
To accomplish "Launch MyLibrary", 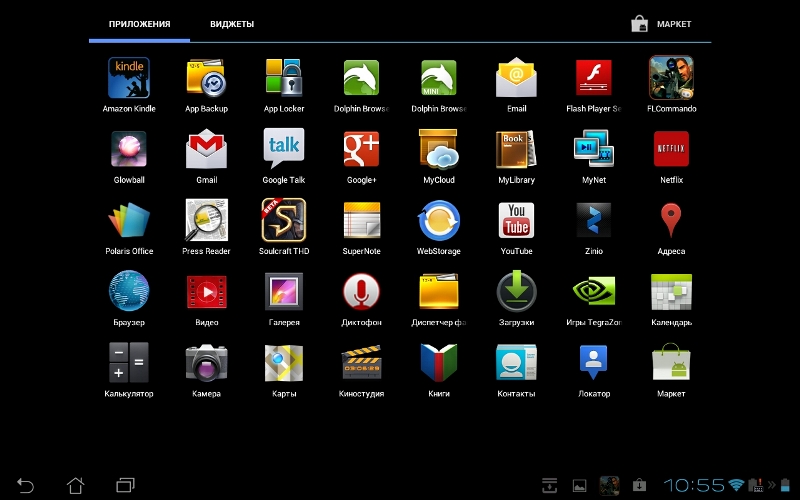I will 516,149.
